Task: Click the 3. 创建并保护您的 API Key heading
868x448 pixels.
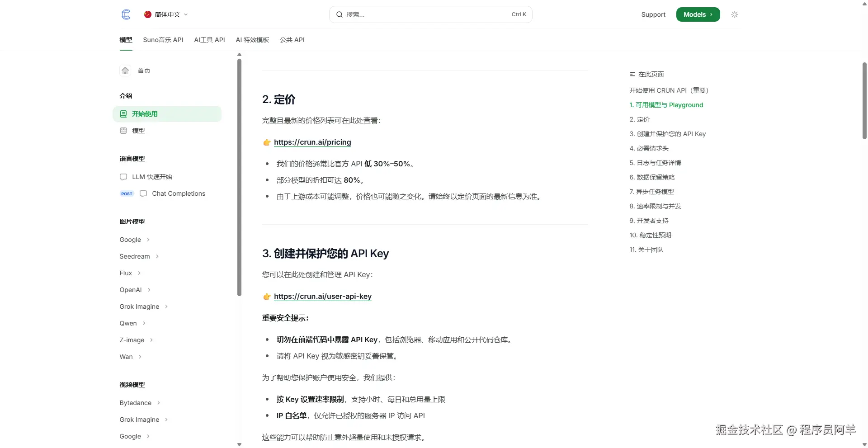Action: [x=325, y=254]
